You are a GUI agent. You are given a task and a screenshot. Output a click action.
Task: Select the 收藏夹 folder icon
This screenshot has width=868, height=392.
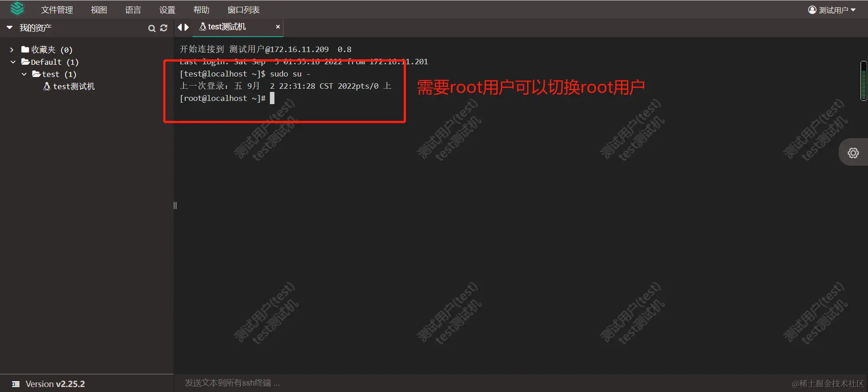(x=25, y=49)
